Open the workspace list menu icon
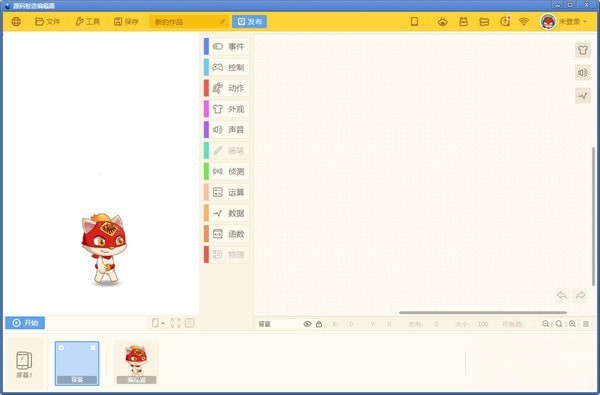 pyautogui.click(x=586, y=324)
